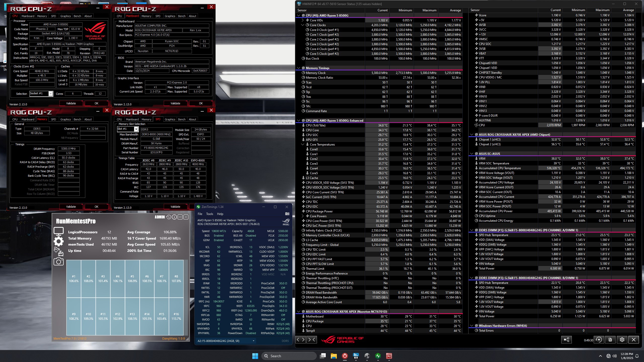
Task: Expand DDR5 DIMM P0 channel section
Action: coord(471,230)
